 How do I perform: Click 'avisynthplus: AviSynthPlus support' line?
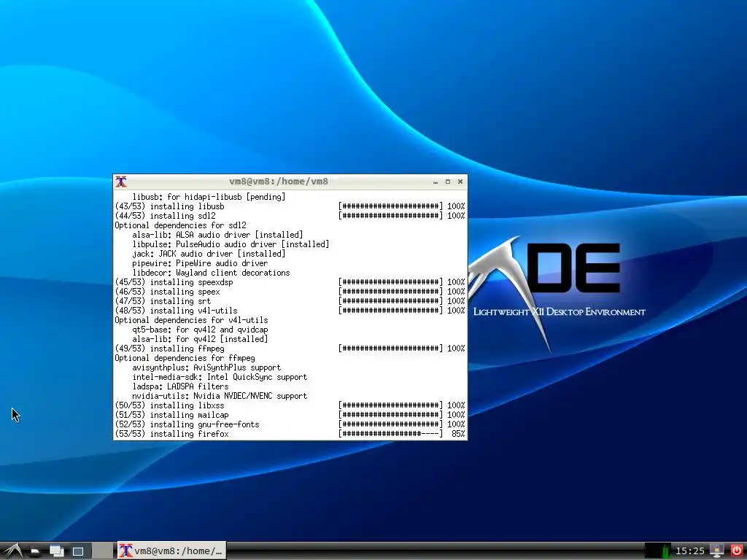tap(206, 367)
